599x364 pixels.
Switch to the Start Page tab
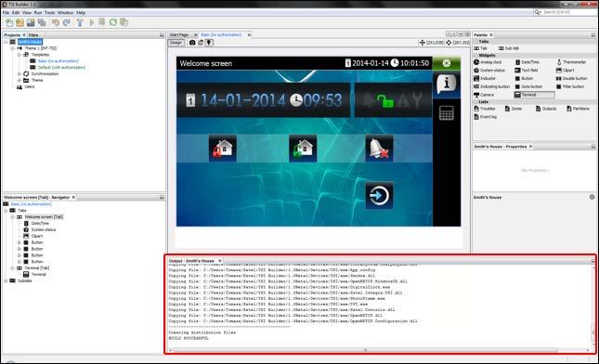point(179,34)
